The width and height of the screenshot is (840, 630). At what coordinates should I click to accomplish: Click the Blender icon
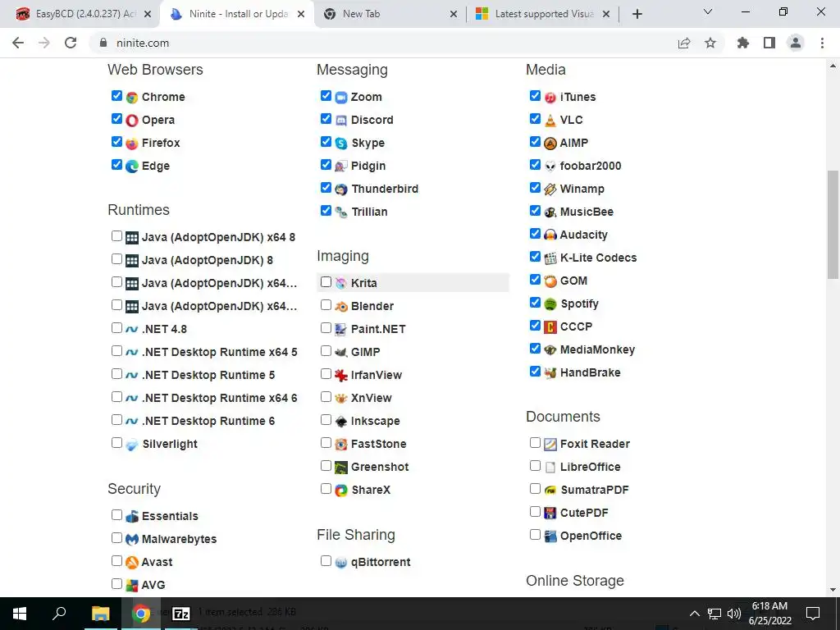click(x=341, y=307)
